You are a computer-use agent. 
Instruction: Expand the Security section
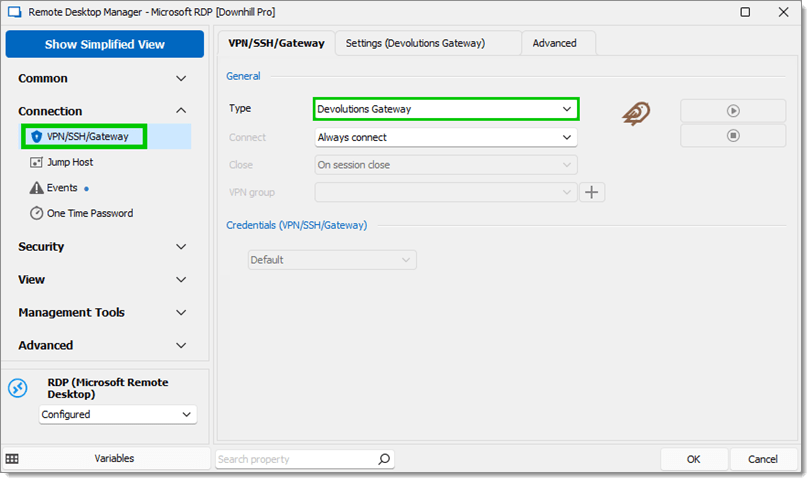point(102,246)
